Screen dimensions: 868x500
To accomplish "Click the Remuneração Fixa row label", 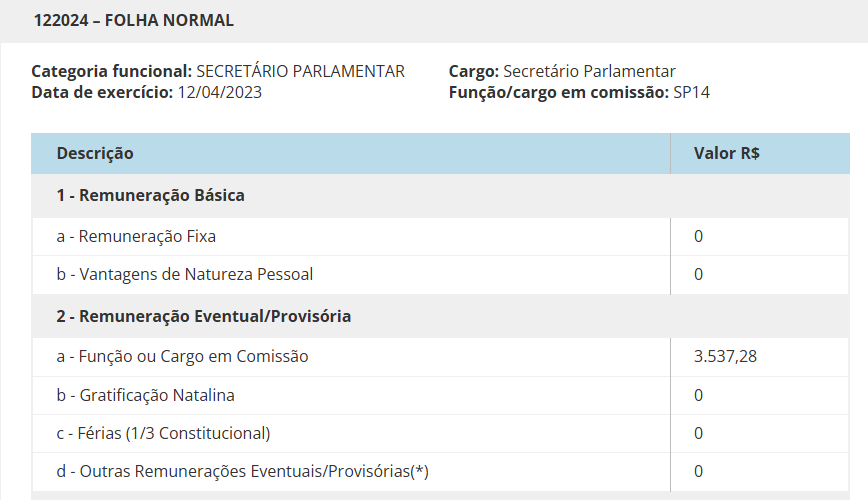I will [136, 237].
